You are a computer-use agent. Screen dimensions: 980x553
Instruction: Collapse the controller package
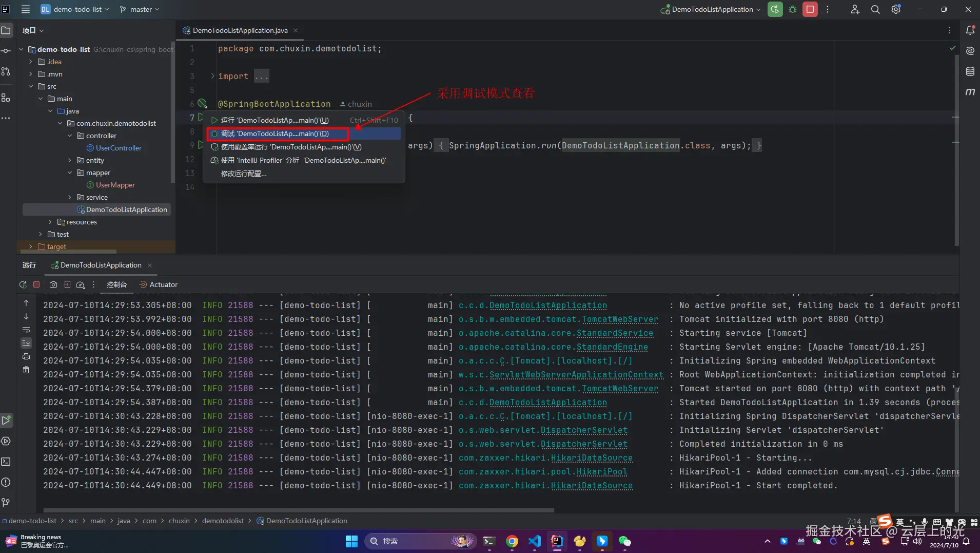point(70,136)
